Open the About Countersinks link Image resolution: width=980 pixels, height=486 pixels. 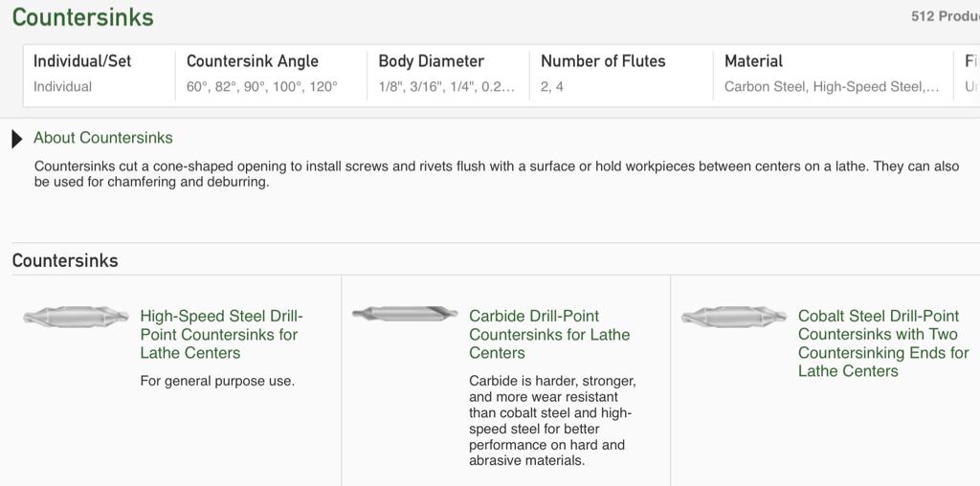click(103, 138)
